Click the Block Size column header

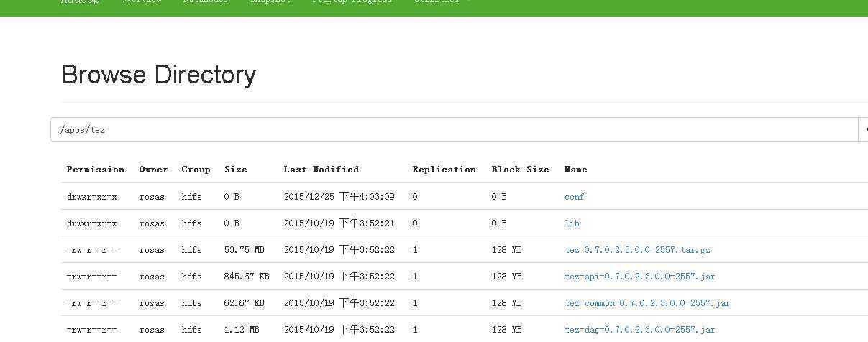(520, 170)
